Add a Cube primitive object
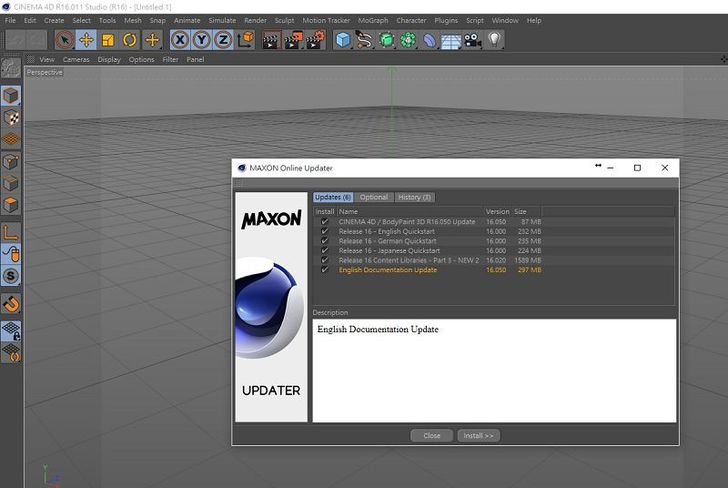Screen dimensions: 728x488 (x=343, y=40)
